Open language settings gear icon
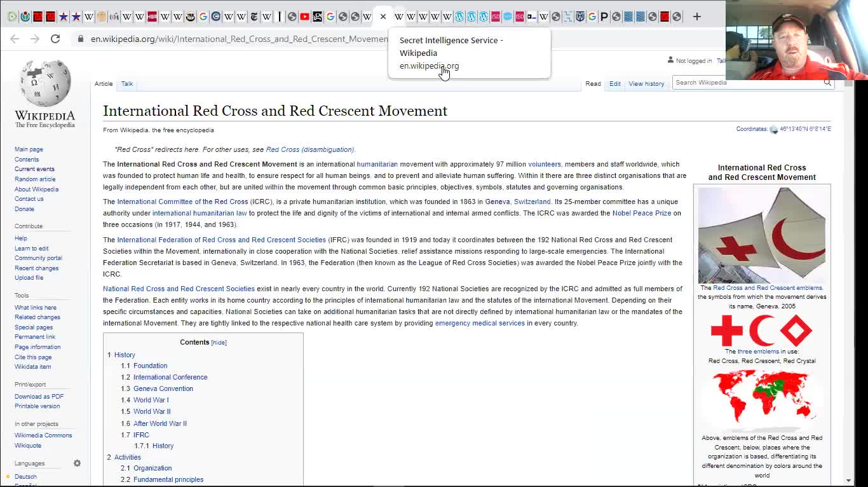868x487 pixels. tap(77, 463)
